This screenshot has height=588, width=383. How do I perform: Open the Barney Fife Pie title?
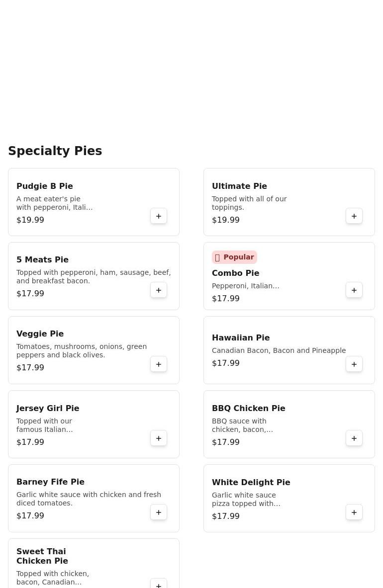click(x=50, y=482)
